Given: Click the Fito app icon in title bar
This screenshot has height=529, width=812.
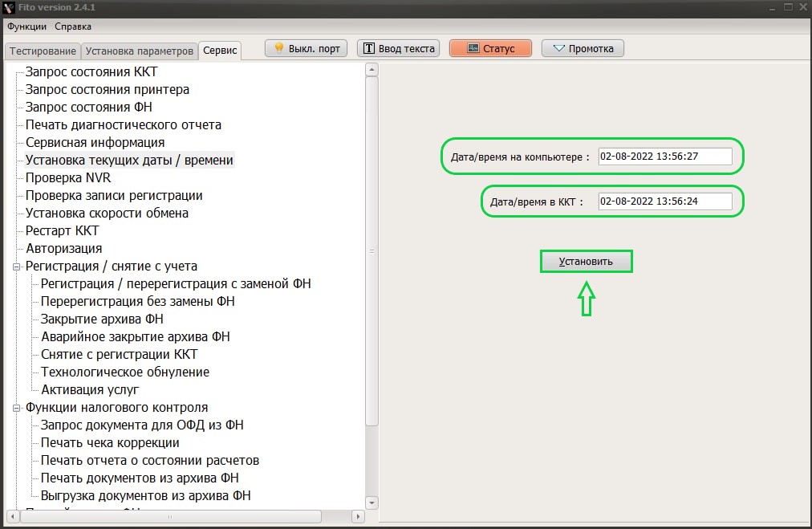Looking at the screenshot, I should pyautogui.click(x=9, y=8).
